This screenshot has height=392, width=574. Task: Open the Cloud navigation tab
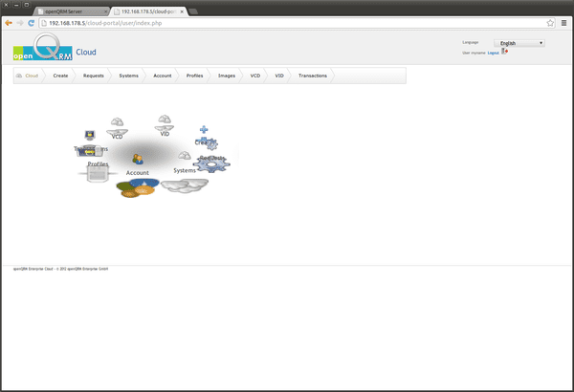click(32, 76)
